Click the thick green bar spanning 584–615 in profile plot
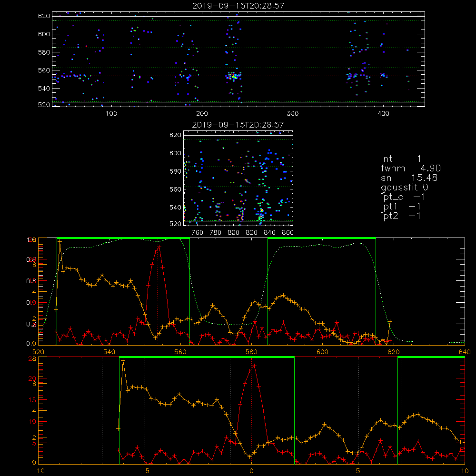The image size is (476, 476). click(x=322, y=238)
